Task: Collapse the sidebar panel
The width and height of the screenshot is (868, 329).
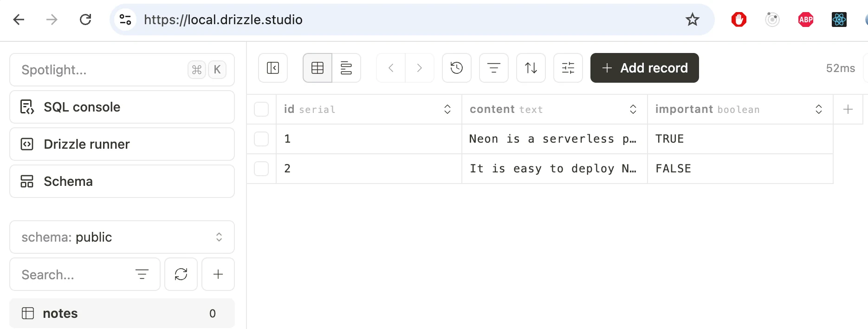Action: 273,68
